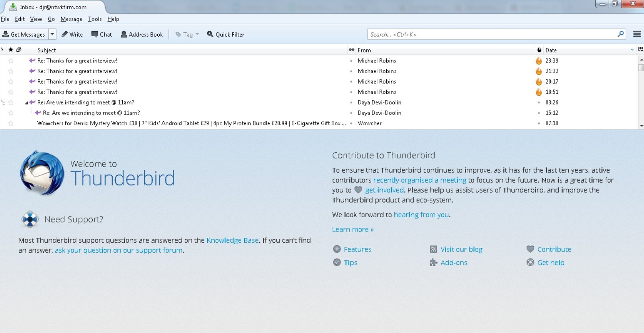Toggle read dot on 23:39 message
Image resolution: width=644 pixels, height=333 pixels.
click(x=351, y=61)
